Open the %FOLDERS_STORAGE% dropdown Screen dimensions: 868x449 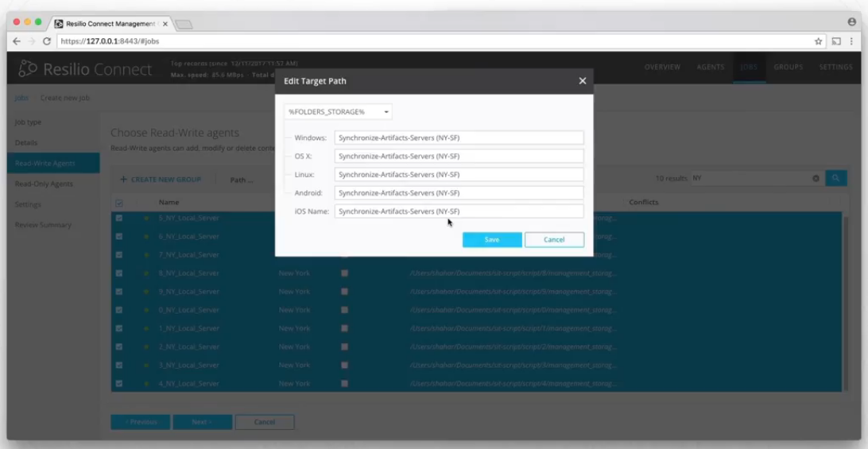[x=338, y=112]
